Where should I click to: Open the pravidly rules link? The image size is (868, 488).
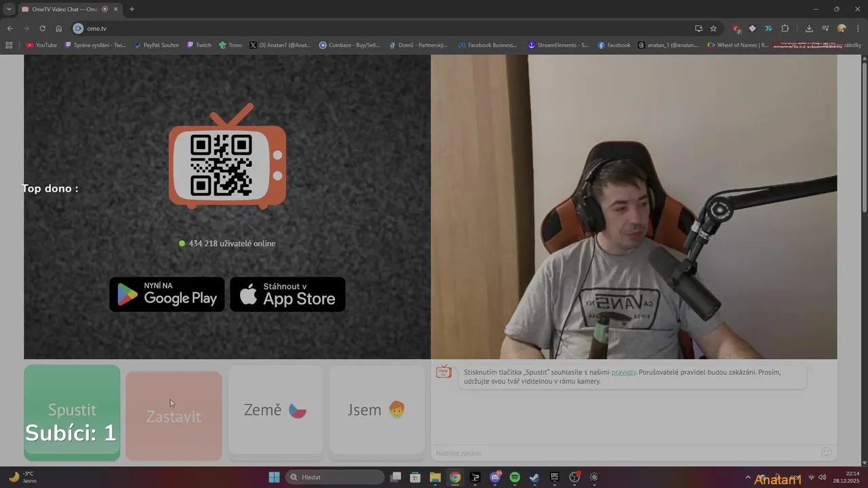[623, 372]
